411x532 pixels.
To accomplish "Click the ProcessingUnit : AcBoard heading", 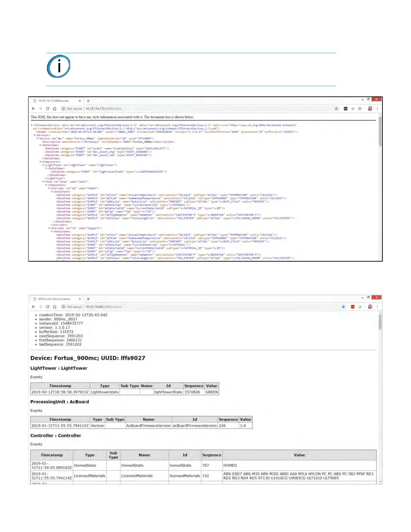I will pos(60,402).
